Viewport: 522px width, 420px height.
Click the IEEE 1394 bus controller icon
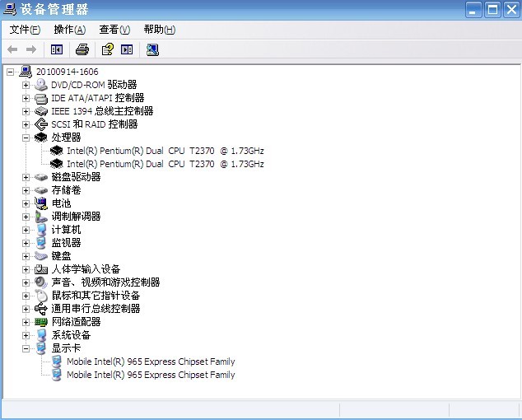pyautogui.click(x=41, y=111)
